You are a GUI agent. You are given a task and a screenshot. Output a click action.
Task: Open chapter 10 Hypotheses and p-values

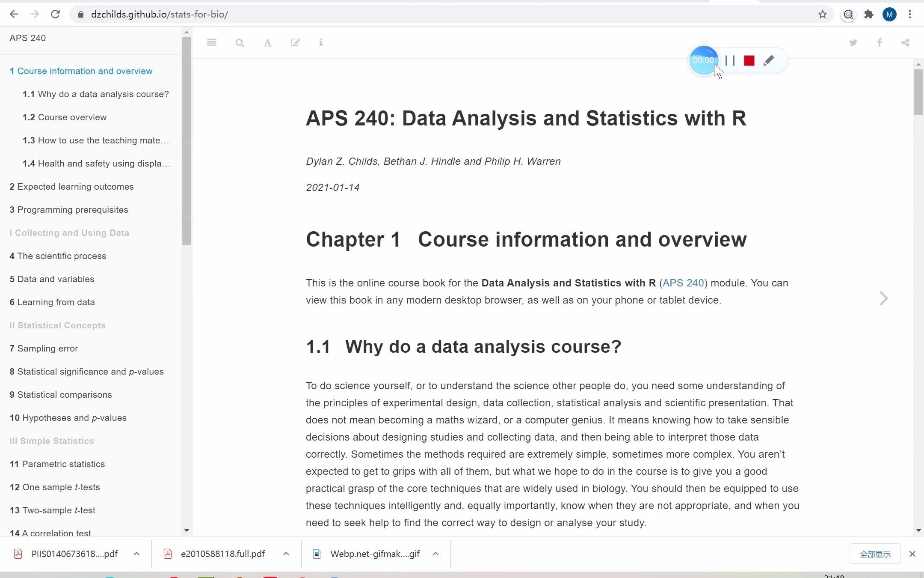(68, 418)
